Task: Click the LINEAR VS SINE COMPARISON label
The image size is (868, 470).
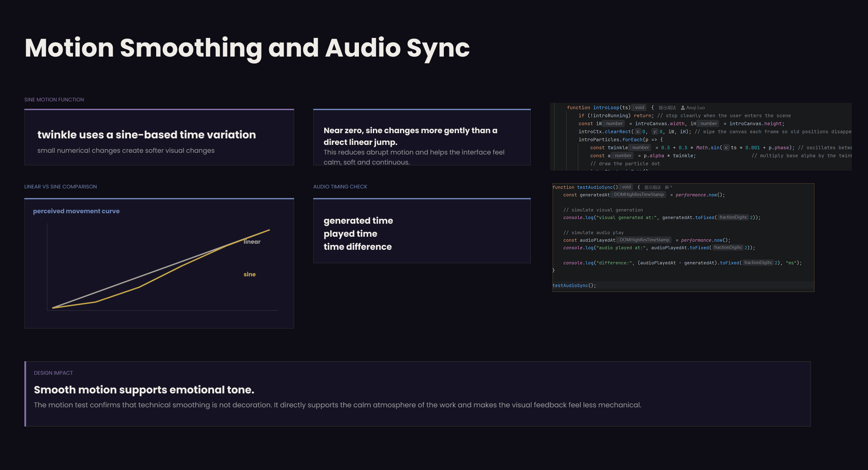Action: tap(60, 187)
